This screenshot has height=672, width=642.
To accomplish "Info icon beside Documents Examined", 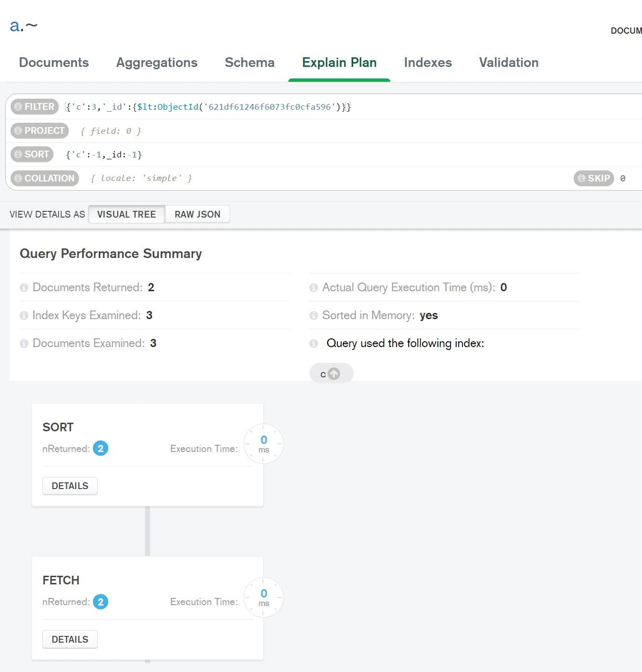I will tap(24, 344).
